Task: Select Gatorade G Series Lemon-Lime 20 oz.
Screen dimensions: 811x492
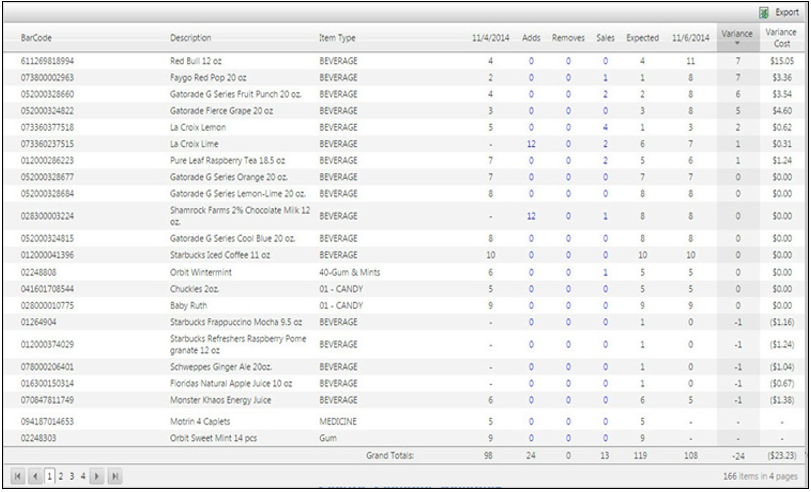Action: coord(238,193)
